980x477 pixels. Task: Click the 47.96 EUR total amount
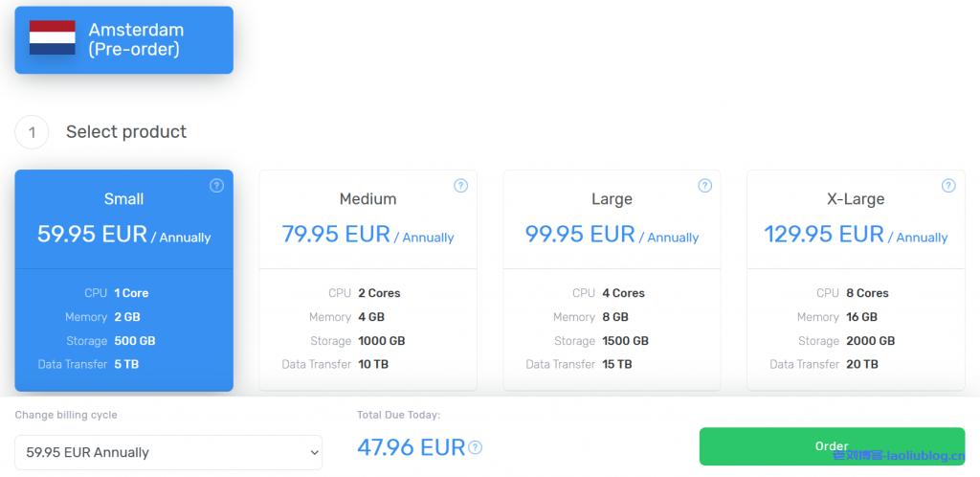(411, 447)
